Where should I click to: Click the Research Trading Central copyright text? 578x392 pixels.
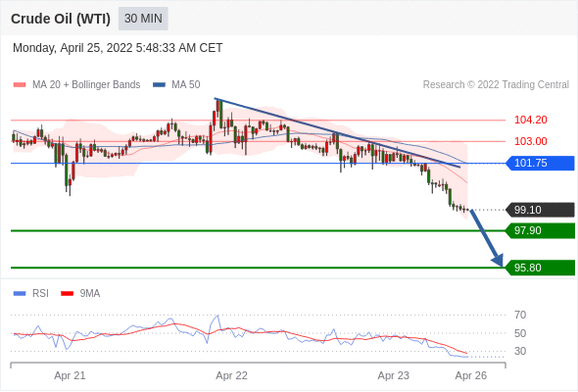(496, 85)
